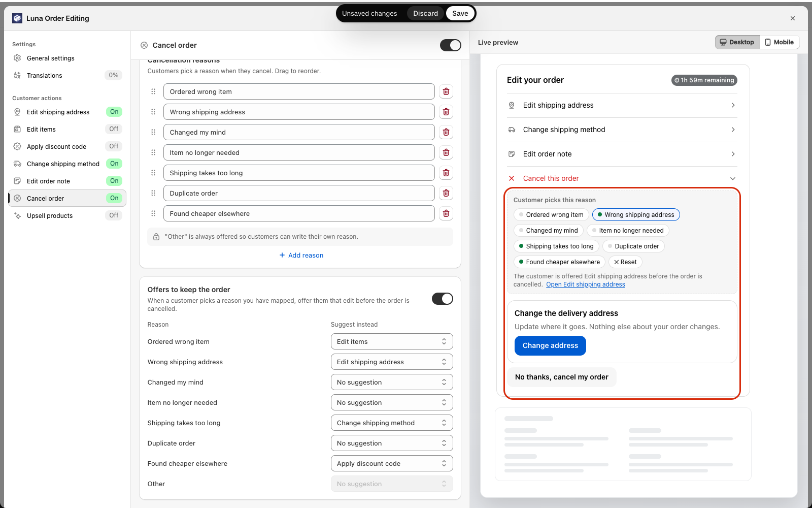Switch live preview to Mobile
This screenshot has width=812, height=508.
pyautogui.click(x=780, y=42)
